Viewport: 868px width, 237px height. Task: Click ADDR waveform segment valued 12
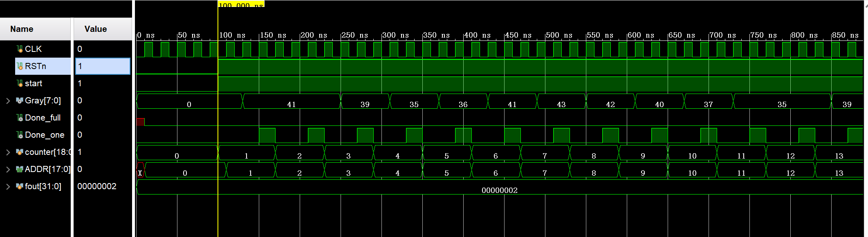(790, 170)
